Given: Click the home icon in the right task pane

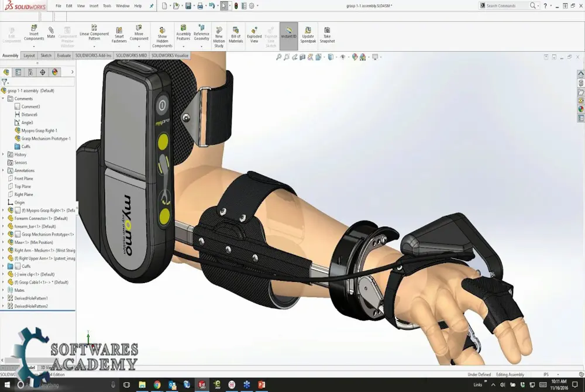Looking at the screenshot, I should click(580, 74).
